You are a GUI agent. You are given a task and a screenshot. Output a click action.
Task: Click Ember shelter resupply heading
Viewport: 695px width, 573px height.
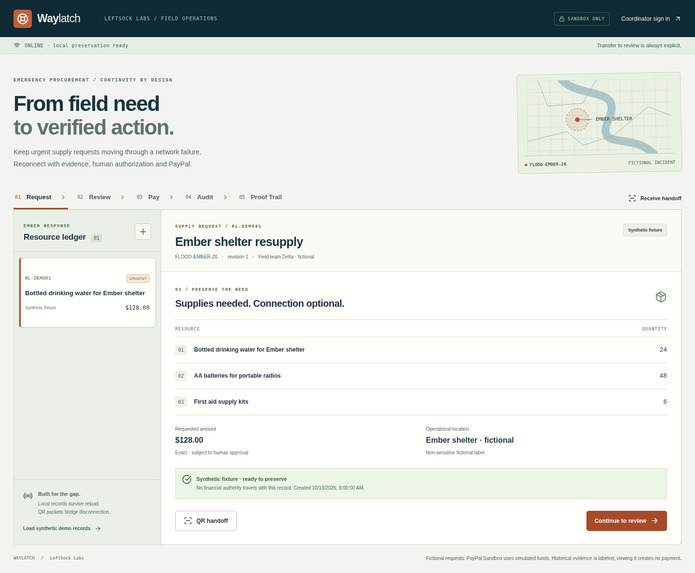[x=239, y=242]
